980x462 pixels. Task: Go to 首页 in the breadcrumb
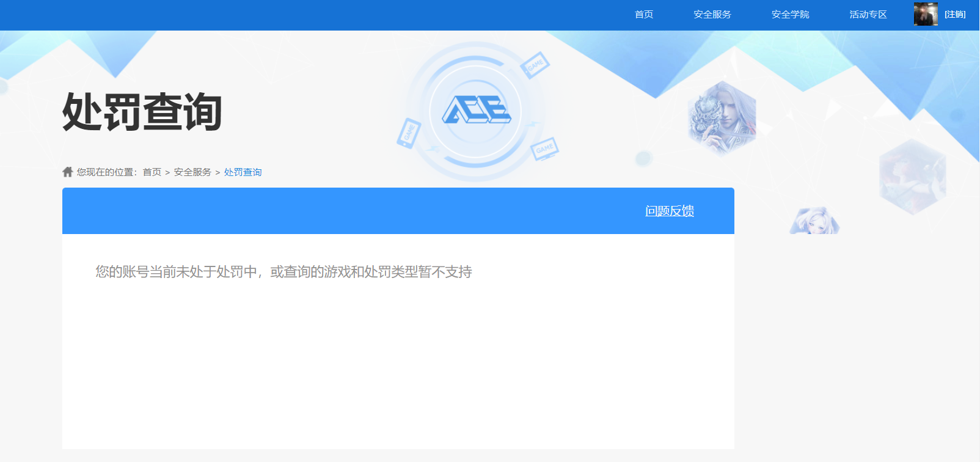152,172
